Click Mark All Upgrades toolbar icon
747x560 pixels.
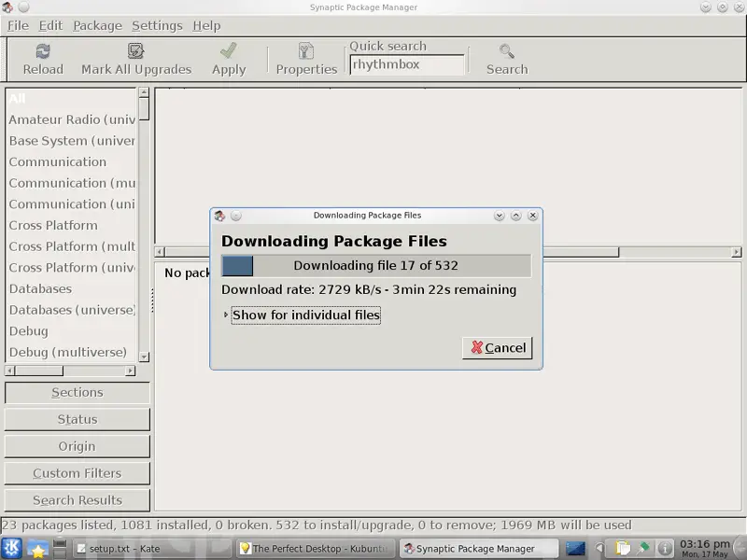(135, 51)
